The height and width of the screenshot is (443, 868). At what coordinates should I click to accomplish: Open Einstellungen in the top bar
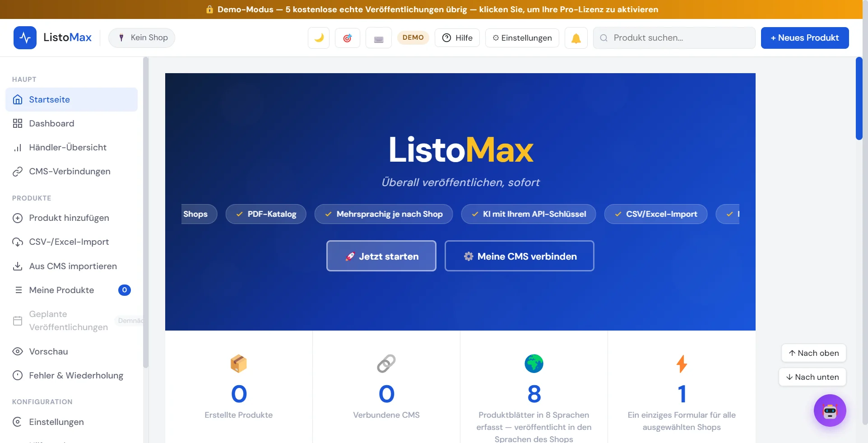pyautogui.click(x=522, y=38)
